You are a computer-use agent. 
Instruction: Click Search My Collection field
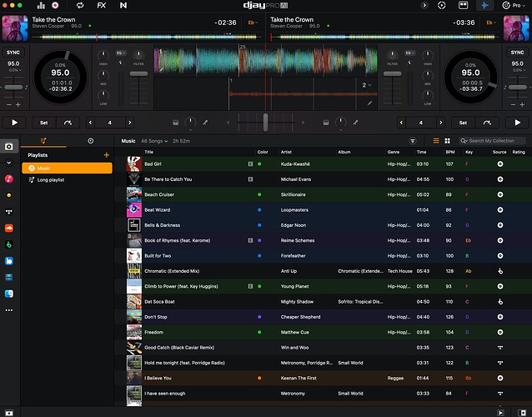492,141
